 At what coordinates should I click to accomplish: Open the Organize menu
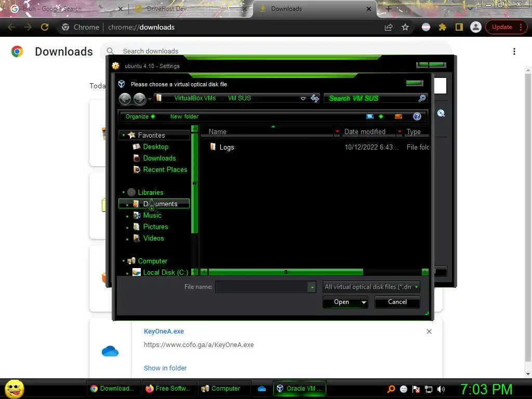pyautogui.click(x=140, y=116)
